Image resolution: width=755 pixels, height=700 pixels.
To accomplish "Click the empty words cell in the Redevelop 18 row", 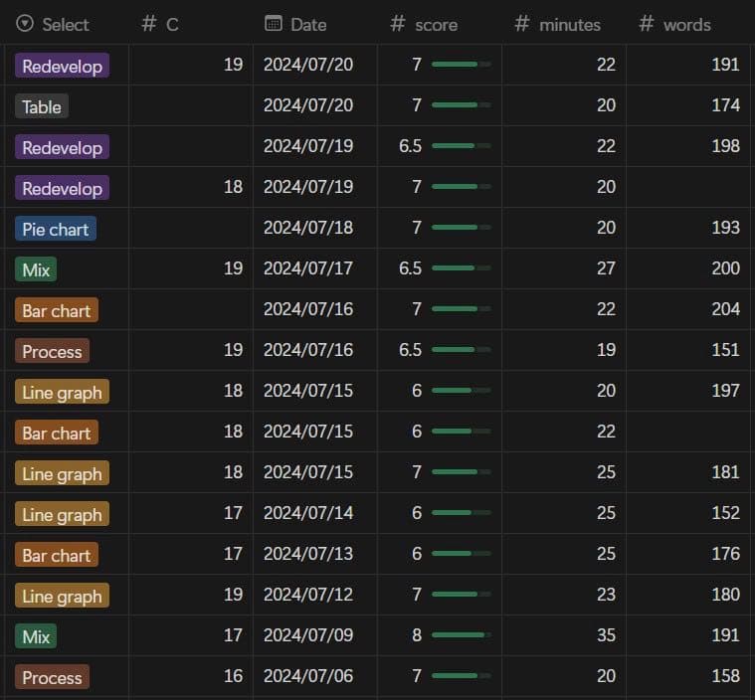I will click(x=688, y=187).
